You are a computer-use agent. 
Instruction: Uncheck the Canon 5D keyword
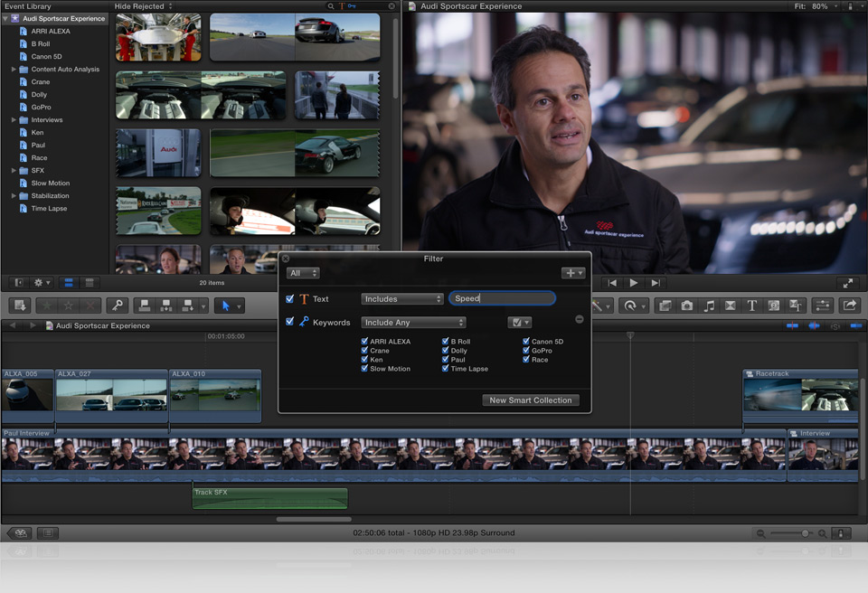click(526, 341)
